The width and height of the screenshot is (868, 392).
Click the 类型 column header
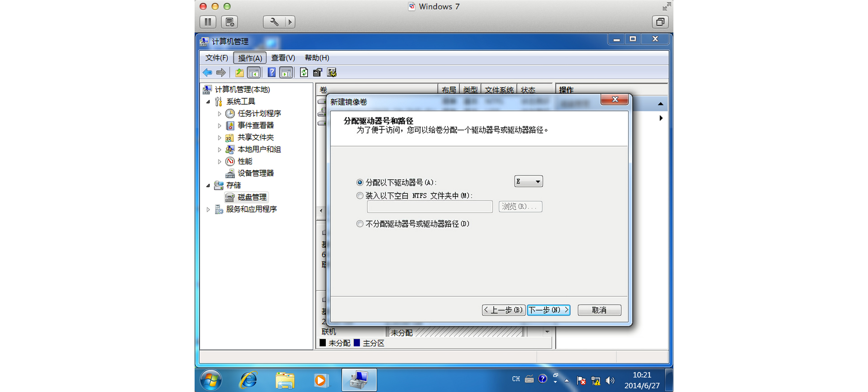(470, 90)
